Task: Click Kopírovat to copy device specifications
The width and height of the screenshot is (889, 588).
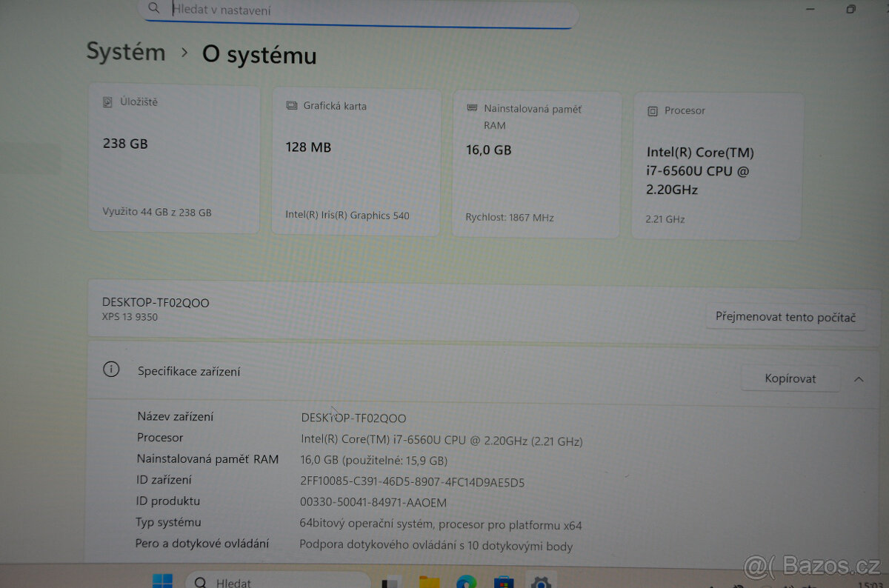Action: [x=790, y=378]
